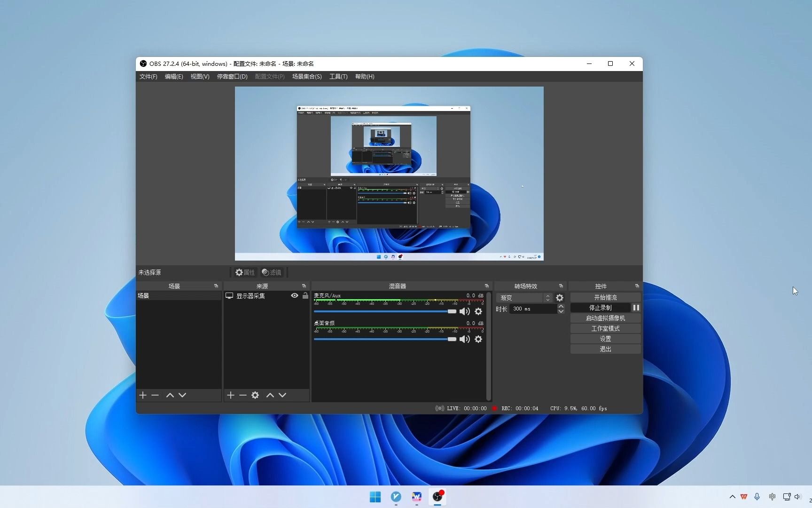Move source up arrow in Sources panel
Viewport: 812px width, 508px height.
click(x=270, y=395)
